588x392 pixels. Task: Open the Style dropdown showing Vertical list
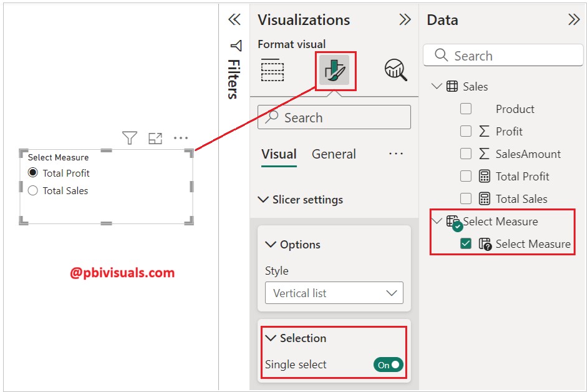(x=334, y=293)
